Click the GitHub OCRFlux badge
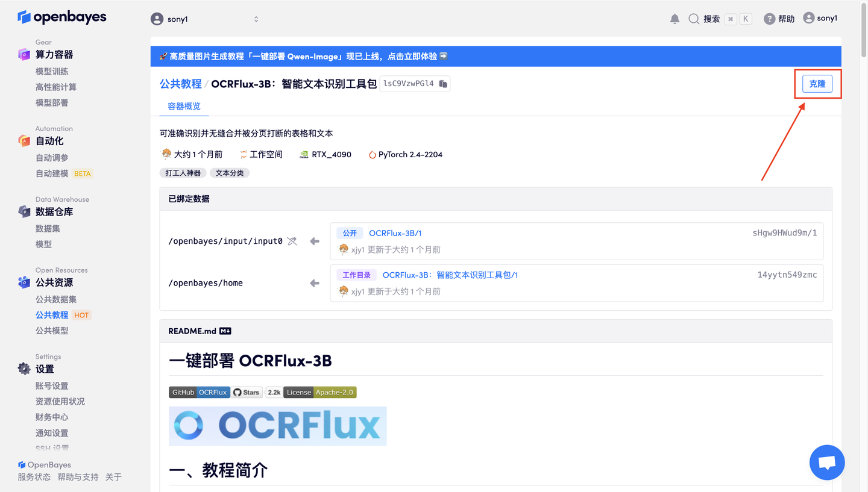 [x=199, y=392]
